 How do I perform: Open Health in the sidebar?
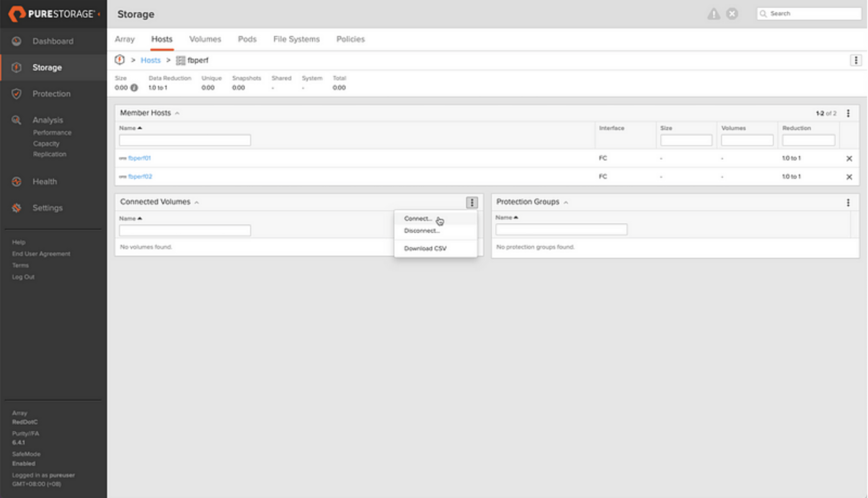pos(45,181)
